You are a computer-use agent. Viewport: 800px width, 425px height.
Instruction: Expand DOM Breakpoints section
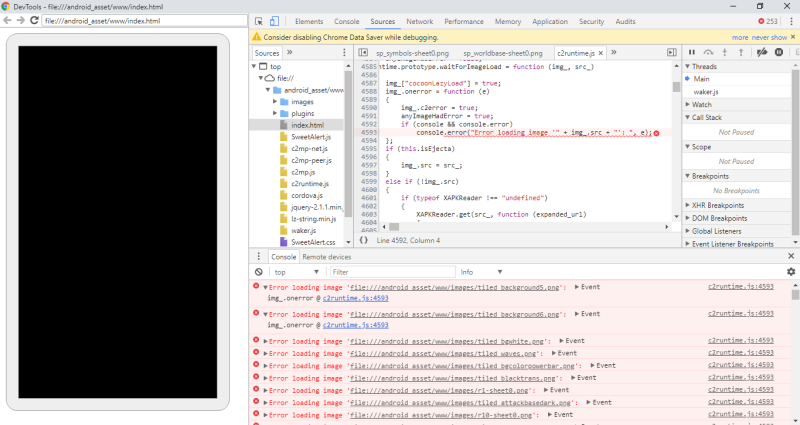coord(687,218)
